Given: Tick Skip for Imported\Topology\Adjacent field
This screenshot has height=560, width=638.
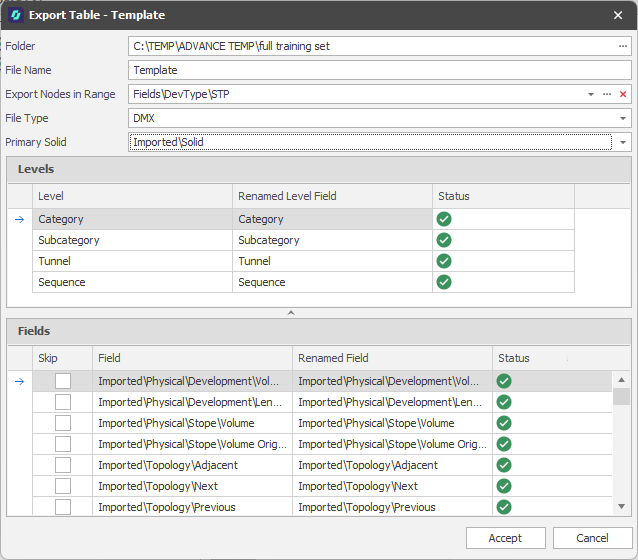Looking at the screenshot, I should 63,465.
